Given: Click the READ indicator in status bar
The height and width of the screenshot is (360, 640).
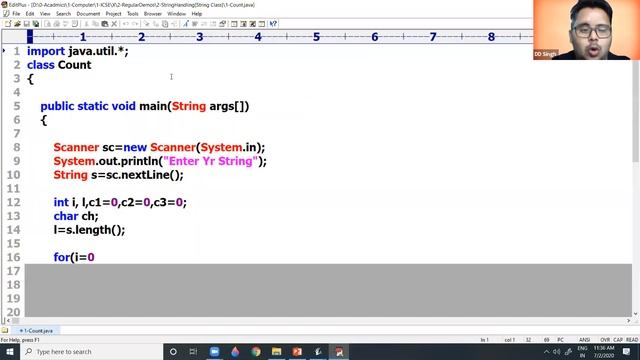Looking at the screenshot, I should [632, 340].
